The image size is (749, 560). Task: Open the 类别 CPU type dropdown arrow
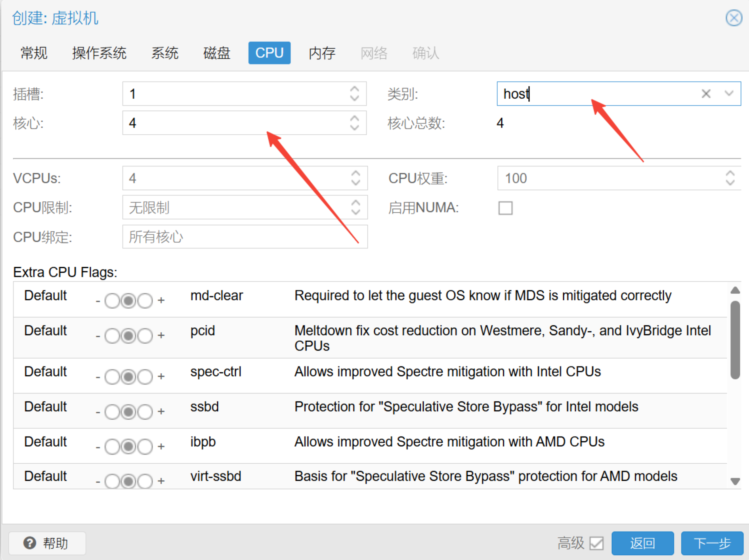pyautogui.click(x=729, y=94)
